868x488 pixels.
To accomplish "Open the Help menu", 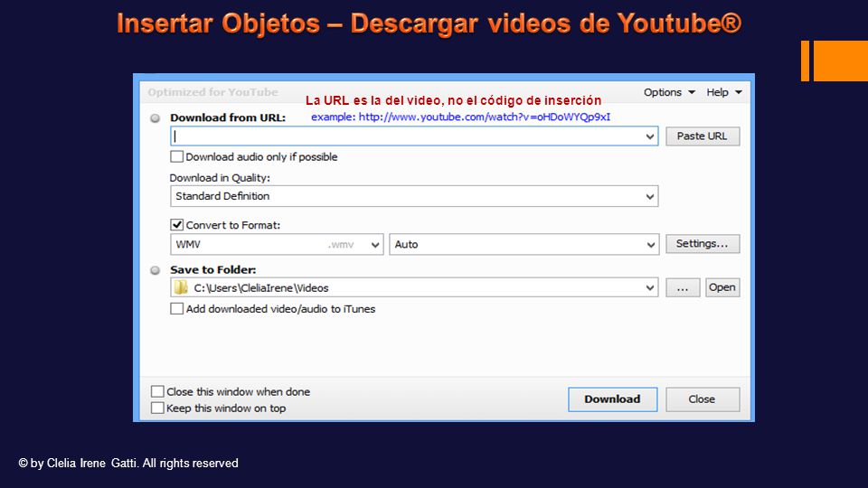I will (x=723, y=92).
